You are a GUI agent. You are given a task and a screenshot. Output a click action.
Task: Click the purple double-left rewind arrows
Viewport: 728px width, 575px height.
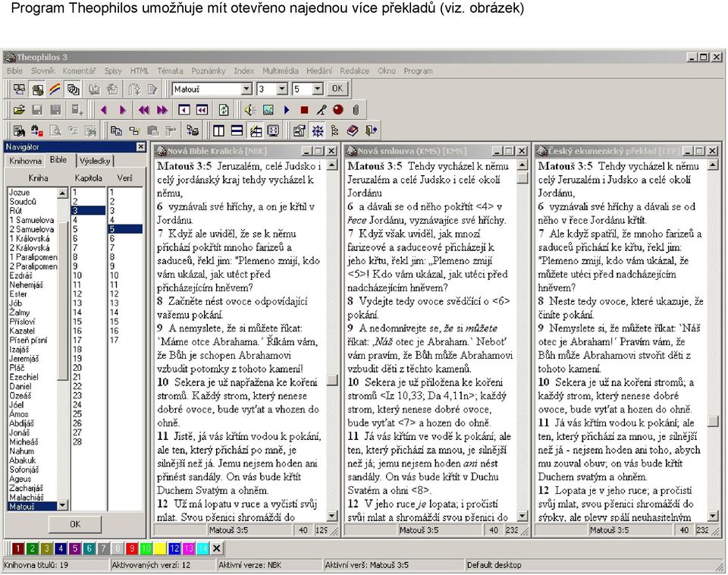143,109
